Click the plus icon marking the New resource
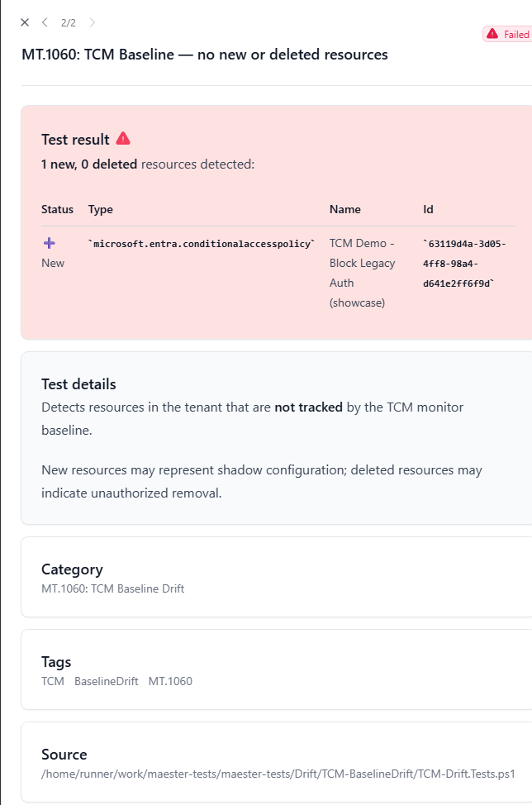This screenshot has height=805, width=532. click(49, 242)
